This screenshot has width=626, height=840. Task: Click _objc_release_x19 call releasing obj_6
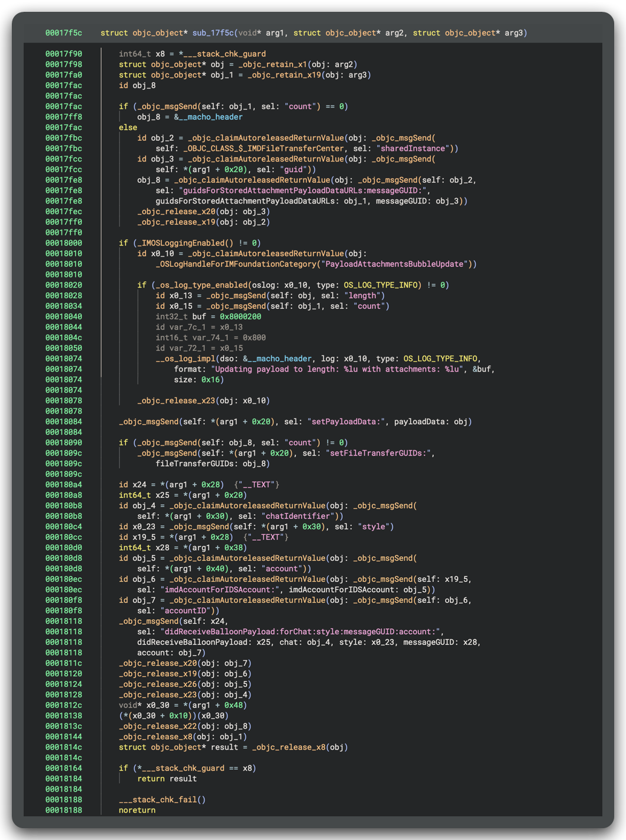pos(158,674)
